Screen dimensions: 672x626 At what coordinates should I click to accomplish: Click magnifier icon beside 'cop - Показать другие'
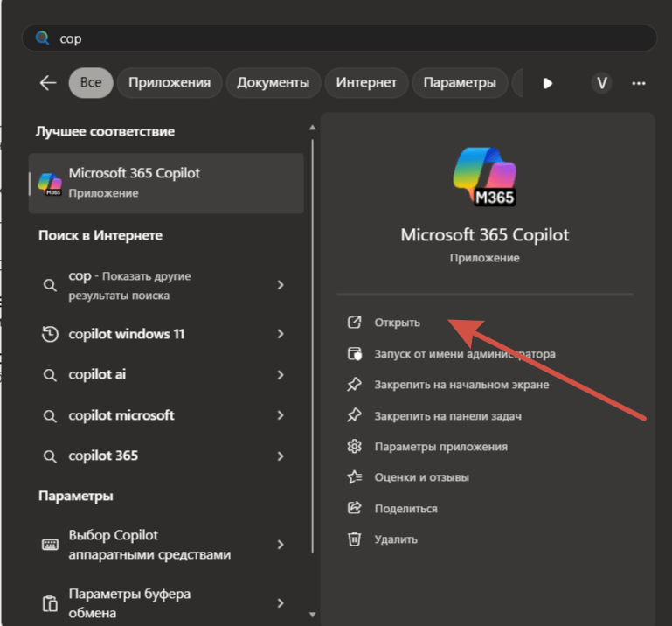50,285
